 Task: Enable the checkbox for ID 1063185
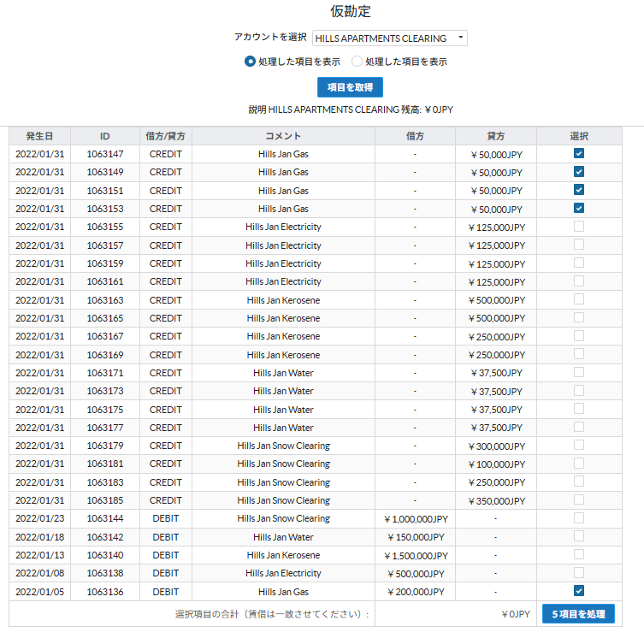click(579, 499)
